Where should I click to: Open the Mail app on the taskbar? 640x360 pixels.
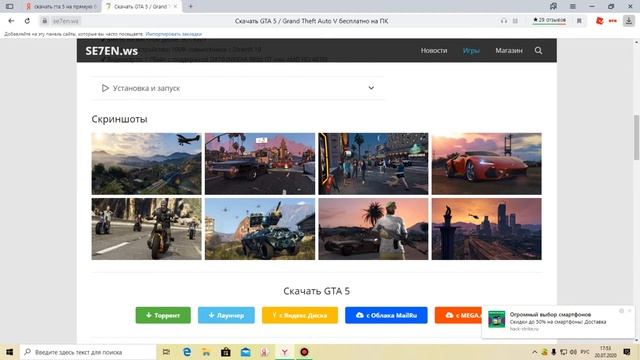[x=245, y=352]
